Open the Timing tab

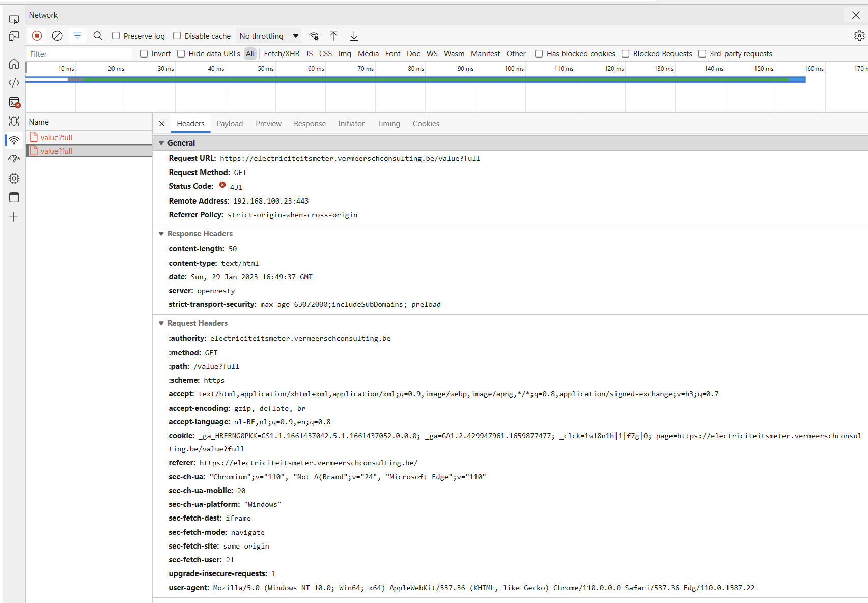click(388, 123)
